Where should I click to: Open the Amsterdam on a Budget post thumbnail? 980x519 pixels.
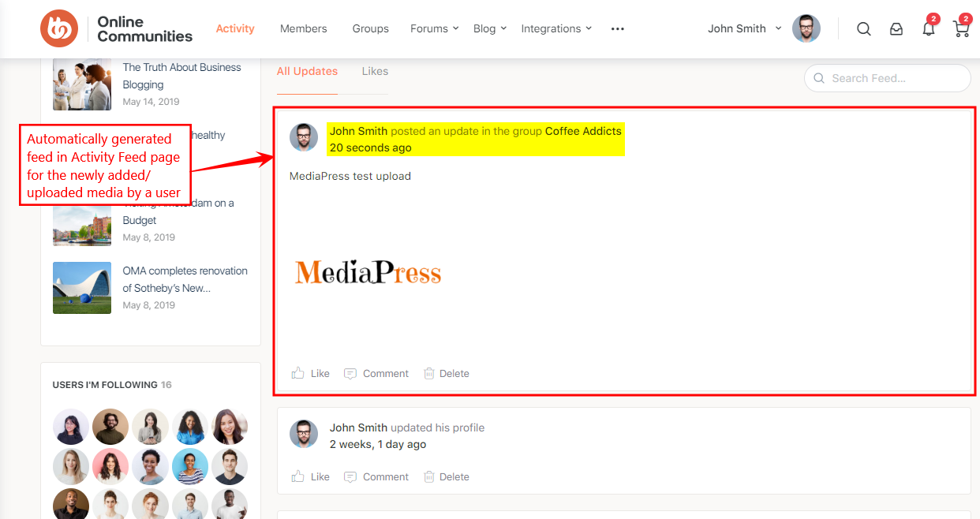[82, 225]
